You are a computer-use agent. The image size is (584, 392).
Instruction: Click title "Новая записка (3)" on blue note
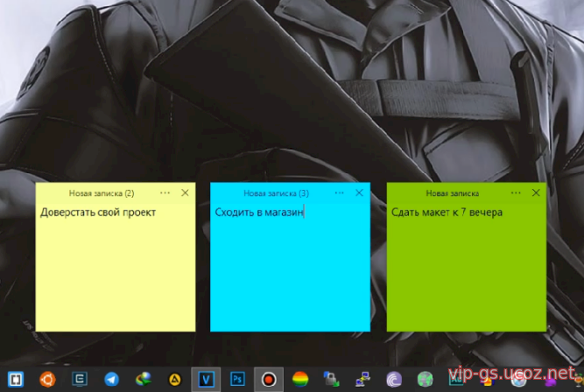point(276,193)
